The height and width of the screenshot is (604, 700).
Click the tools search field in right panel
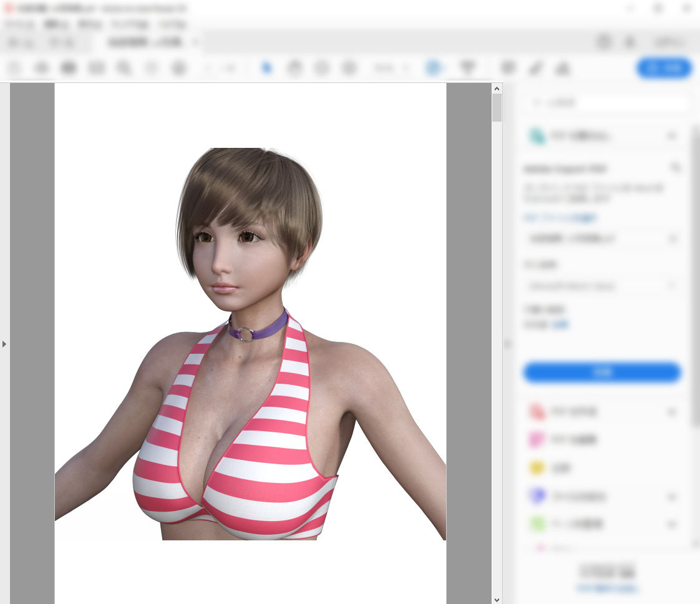[x=606, y=103]
